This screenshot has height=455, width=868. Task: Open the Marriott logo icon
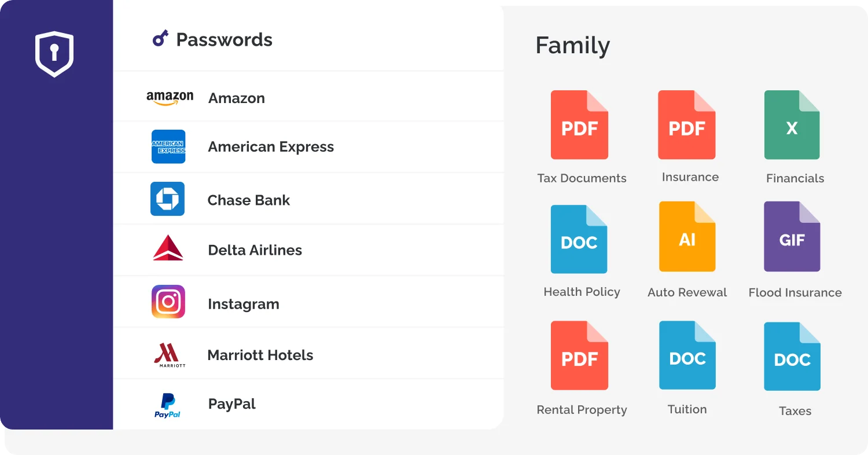[170, 355]
